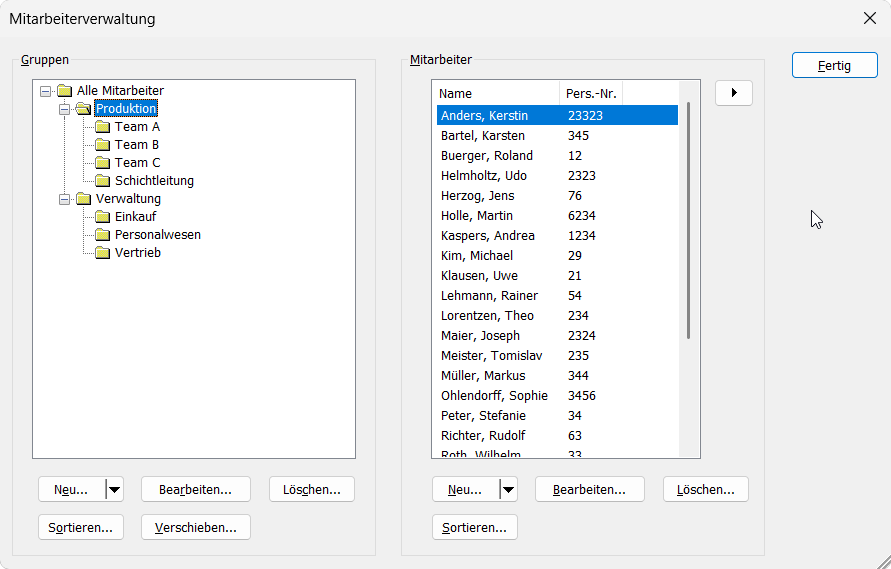Screen dimensions: 891x569
Task: Click the Vertrieb folder icon
Action: pyautogui.click(x=102, y=253)
